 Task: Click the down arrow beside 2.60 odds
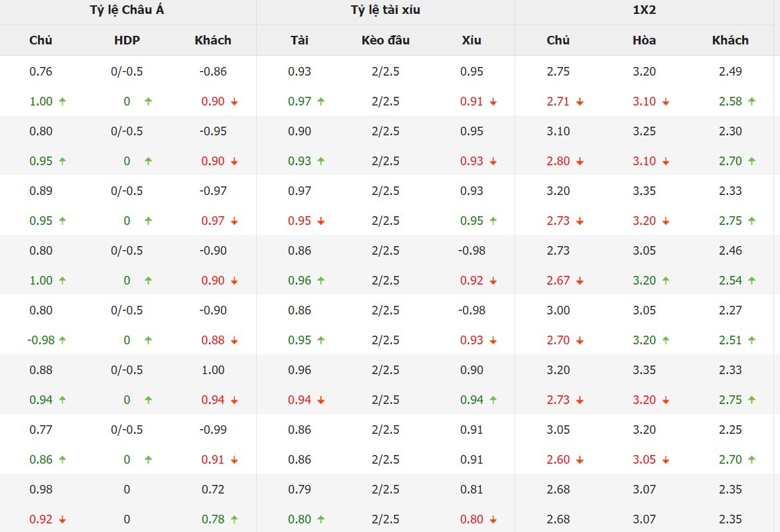pos(580,460)
